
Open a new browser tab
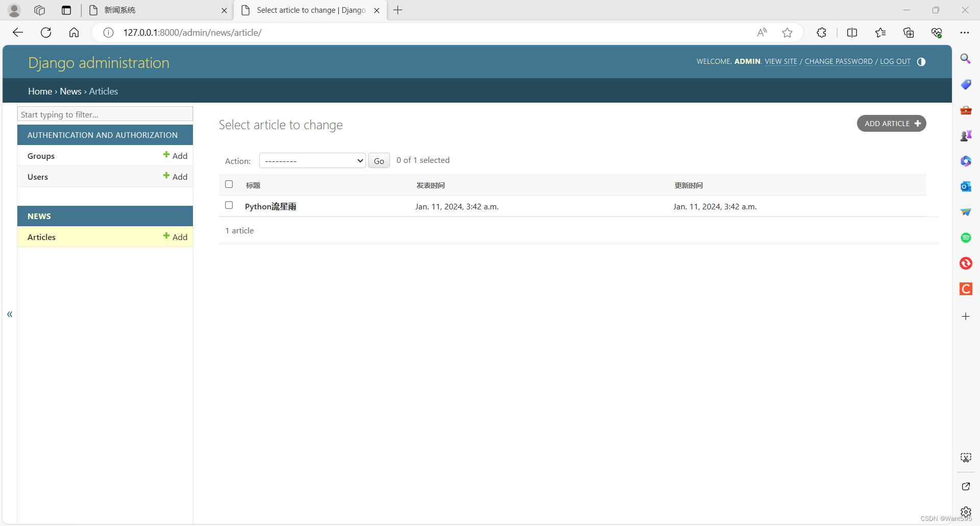(x=398, y=10)
